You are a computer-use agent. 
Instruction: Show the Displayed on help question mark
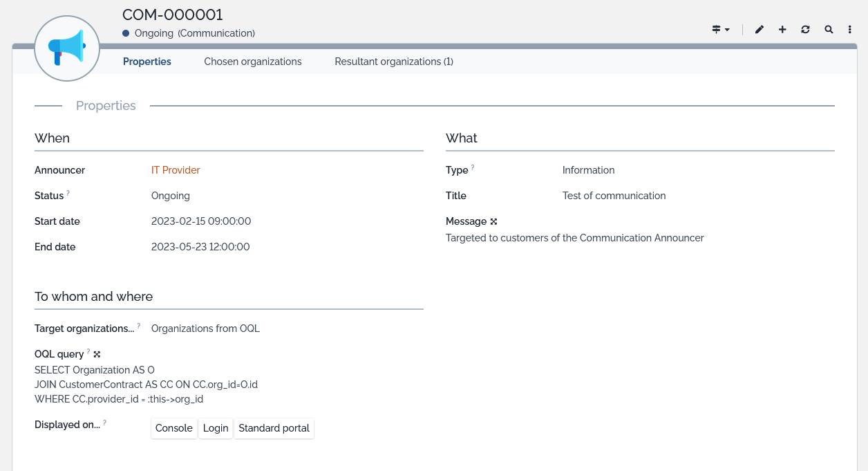tap(104, 421)
